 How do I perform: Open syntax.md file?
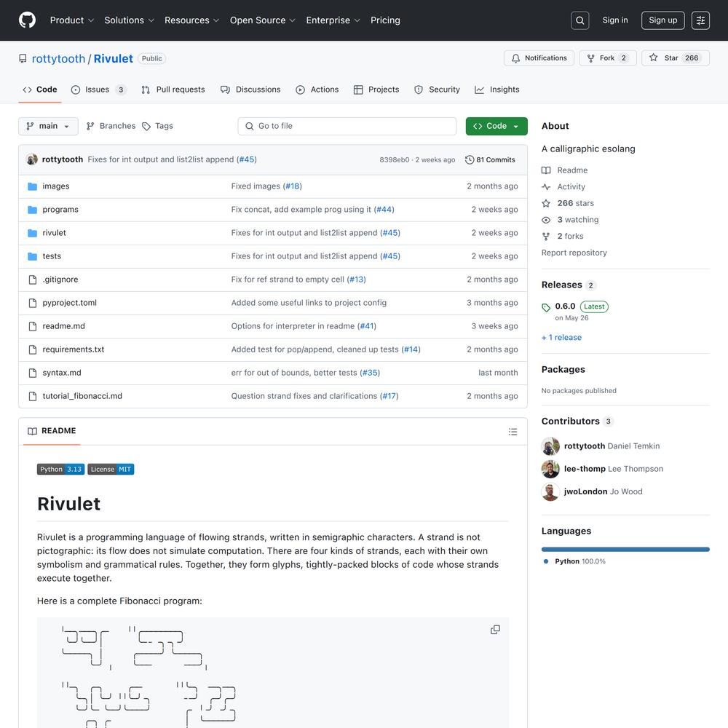pyautogui.click(x=62, y=372)
